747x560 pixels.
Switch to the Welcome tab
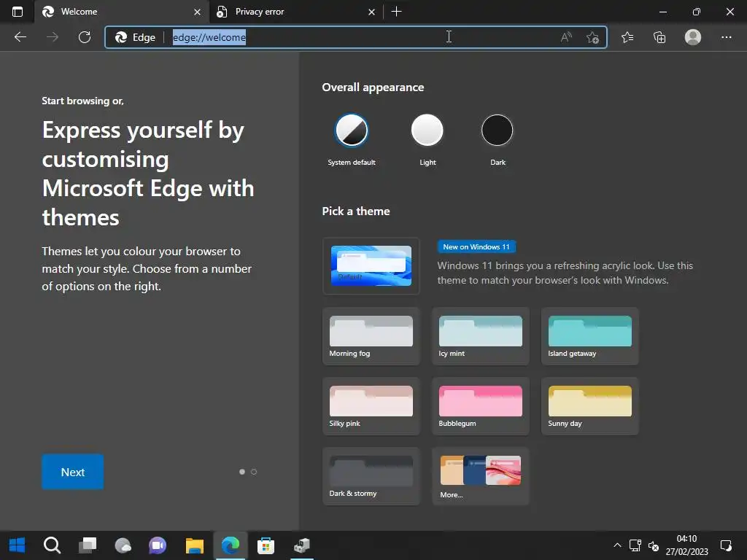122,12
